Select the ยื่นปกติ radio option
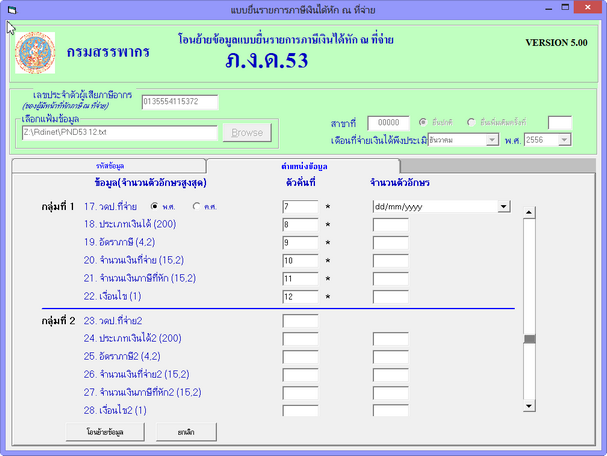 (x=423, y=122)
